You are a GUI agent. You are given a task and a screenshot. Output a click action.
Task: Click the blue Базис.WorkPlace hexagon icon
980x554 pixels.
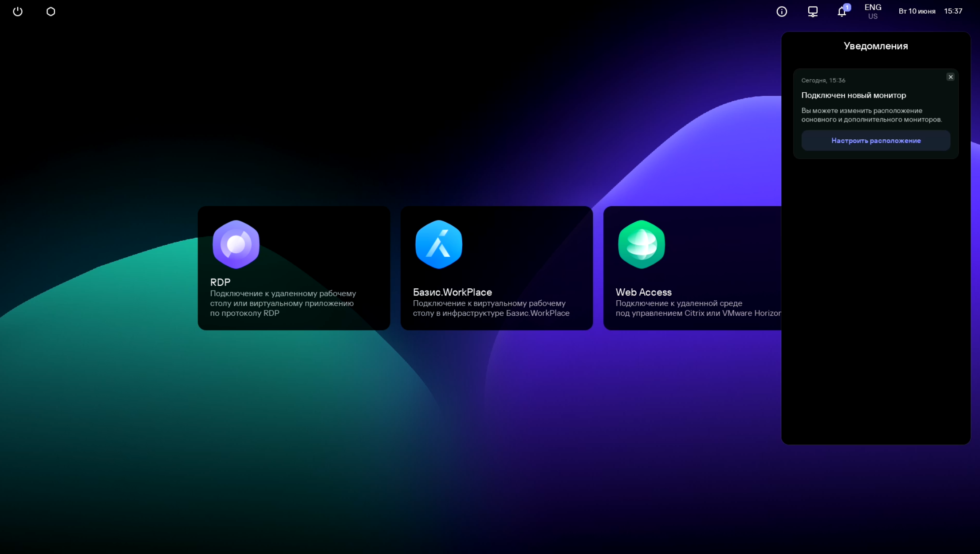pyautogui.click(x=439, y=244)
